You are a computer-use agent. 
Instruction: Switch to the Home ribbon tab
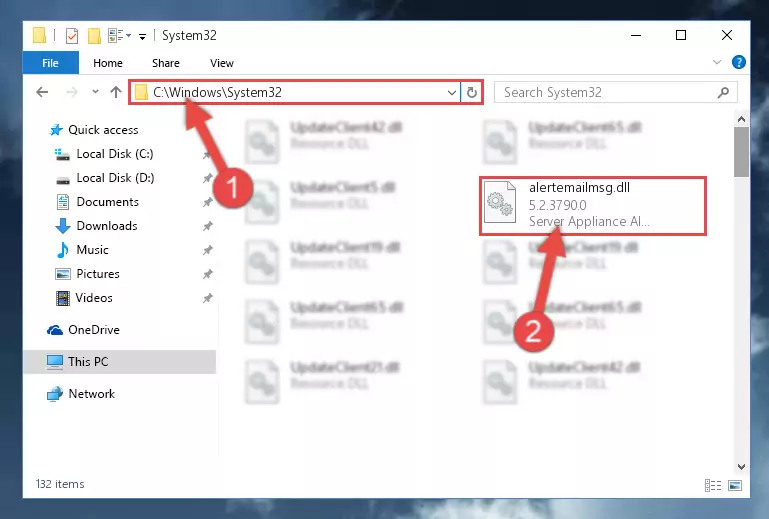(108, 63)
